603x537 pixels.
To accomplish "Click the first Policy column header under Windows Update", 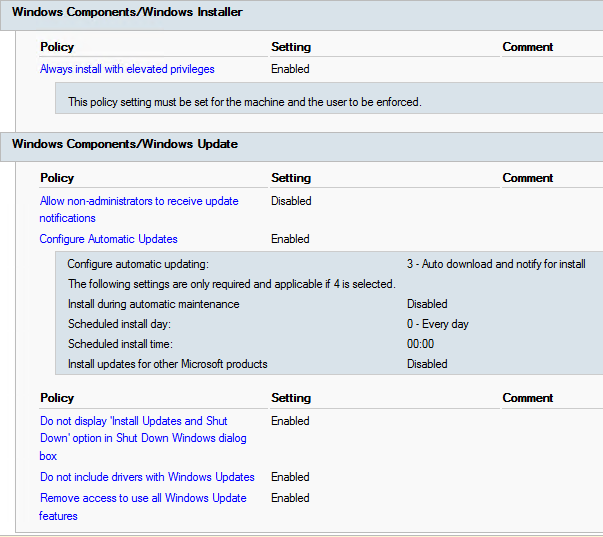I will (57, 178).
